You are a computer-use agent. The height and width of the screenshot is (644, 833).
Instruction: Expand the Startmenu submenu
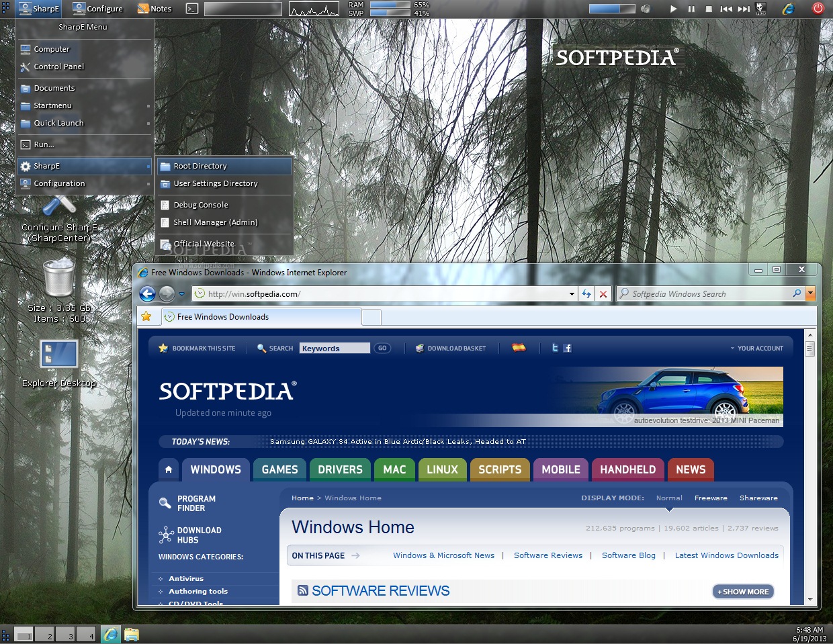coord(85,105)
